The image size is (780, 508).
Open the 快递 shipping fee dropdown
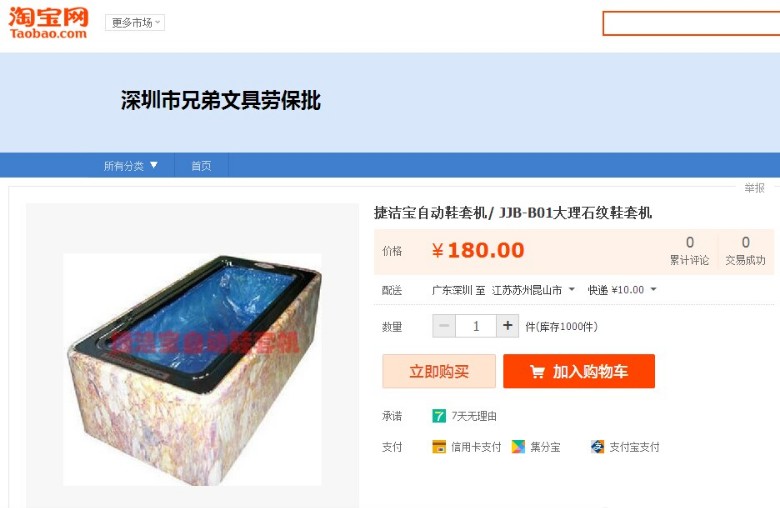coord(622,290)
